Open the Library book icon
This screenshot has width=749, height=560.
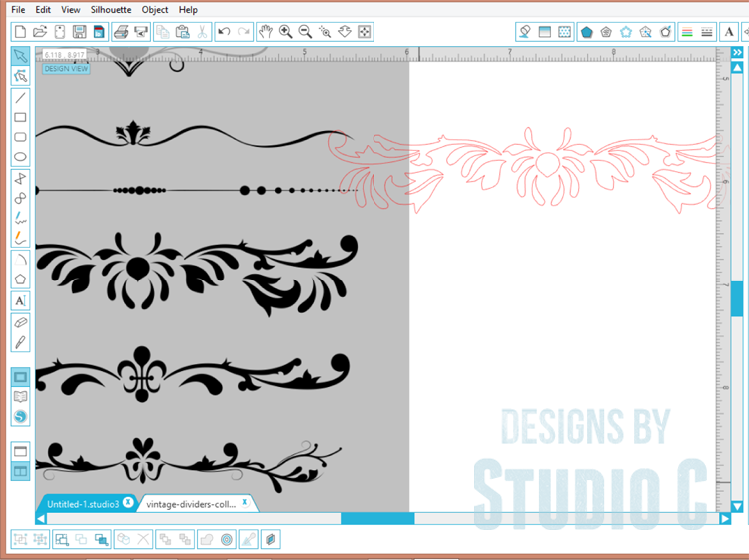(x=20, y=396)
